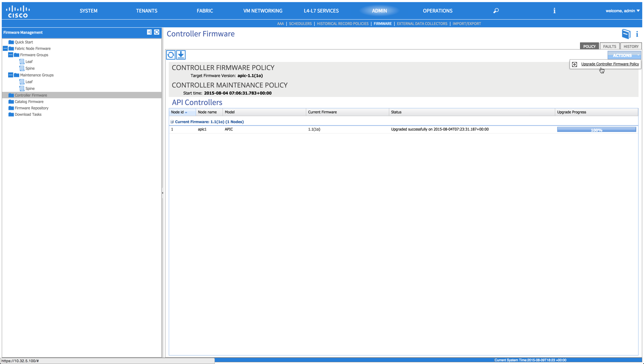Go to the SCHEDULERS submenu
Screen dimensions: 644x364
[300, 24]
